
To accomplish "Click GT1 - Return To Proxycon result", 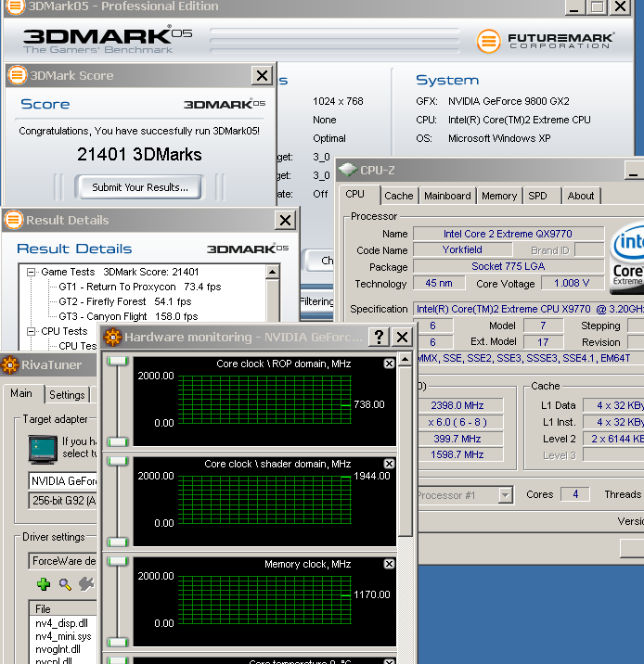I will click(x=140, y=287).
